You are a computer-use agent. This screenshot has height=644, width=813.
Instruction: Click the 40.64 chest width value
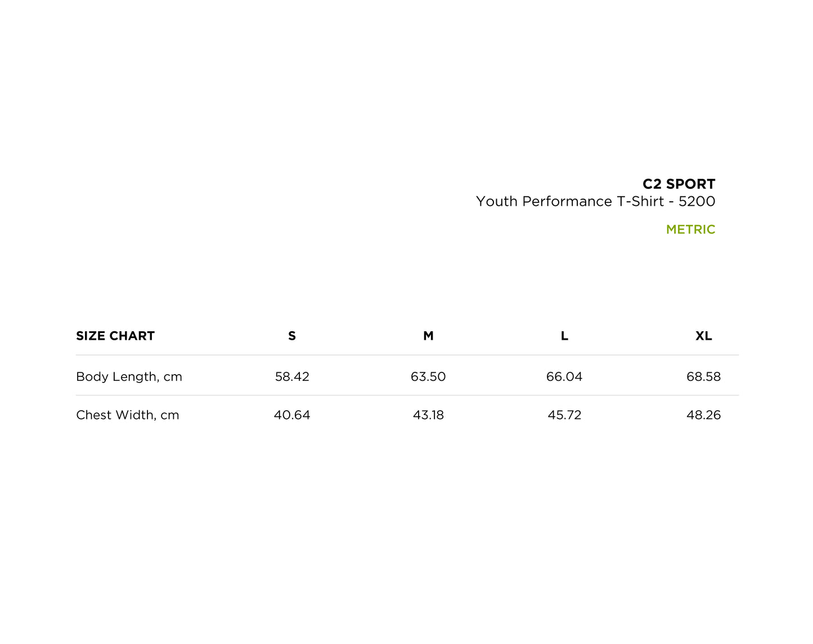(292, 415)
